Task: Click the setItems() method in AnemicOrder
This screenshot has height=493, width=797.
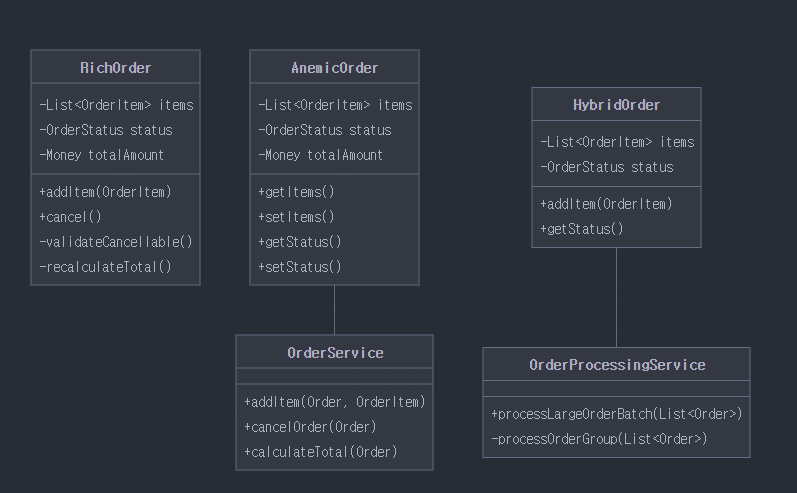Action: tap(296, 217)
